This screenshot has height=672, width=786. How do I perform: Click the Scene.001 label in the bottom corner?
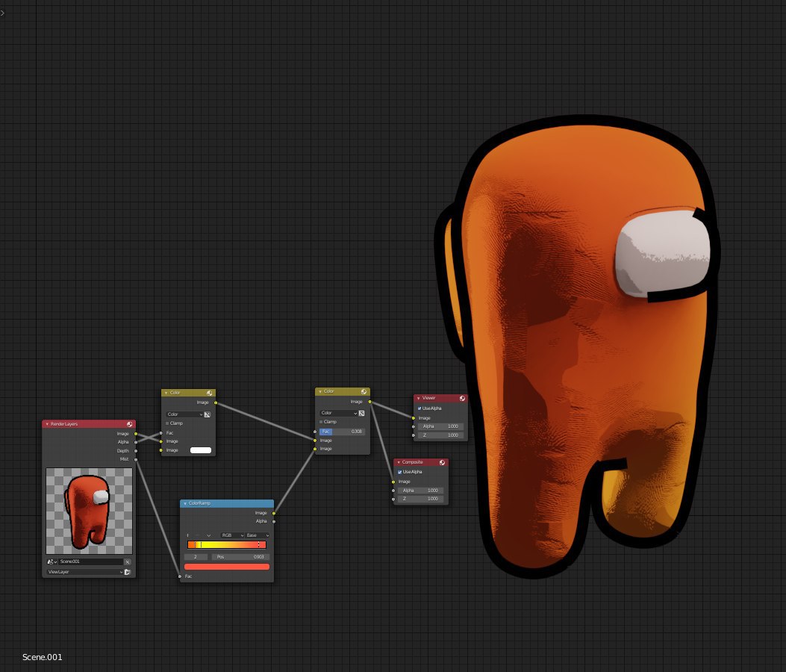tap(42, 657)
